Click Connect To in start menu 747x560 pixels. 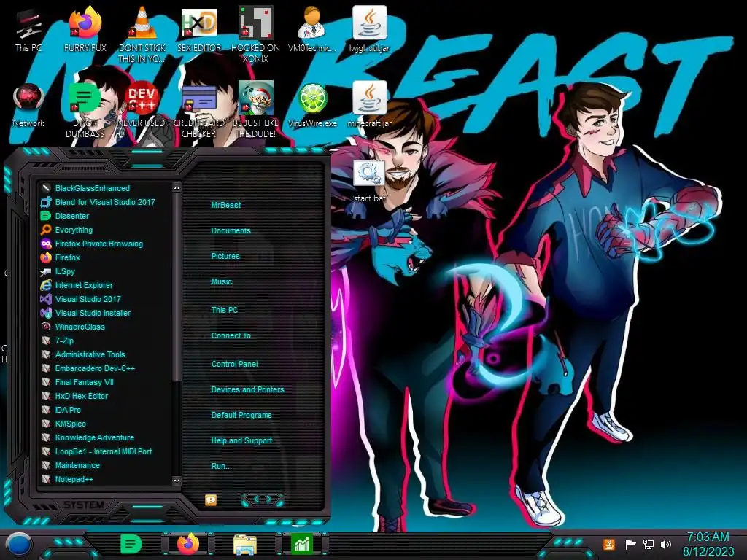click(x=231, y=335)
